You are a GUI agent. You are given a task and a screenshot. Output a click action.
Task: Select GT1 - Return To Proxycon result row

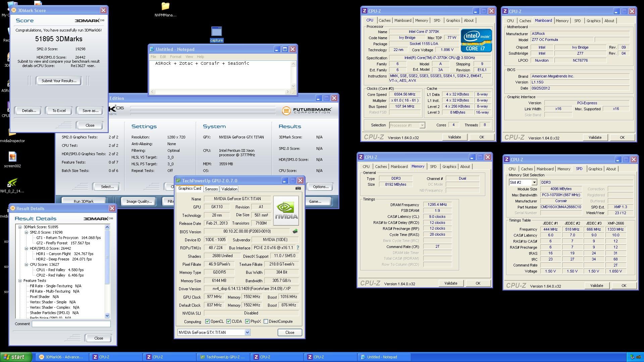coord(68,238)
